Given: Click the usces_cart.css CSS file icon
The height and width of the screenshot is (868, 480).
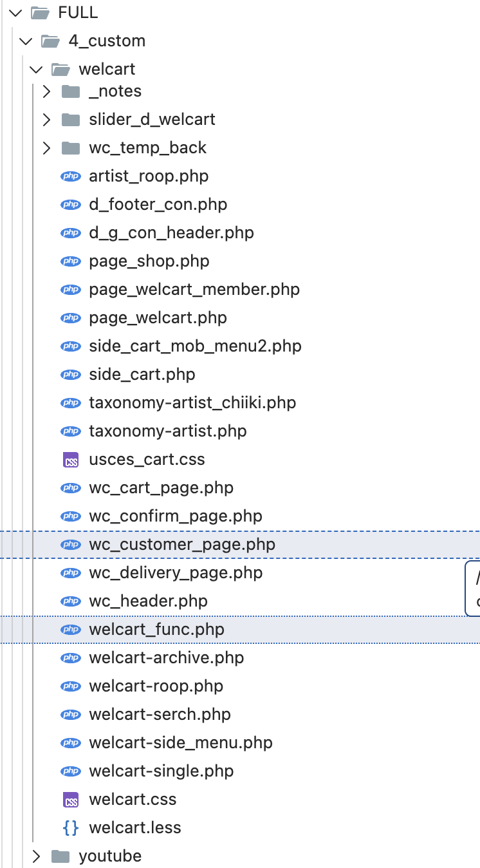Looking at the screenshot, I should pos(70,460).
